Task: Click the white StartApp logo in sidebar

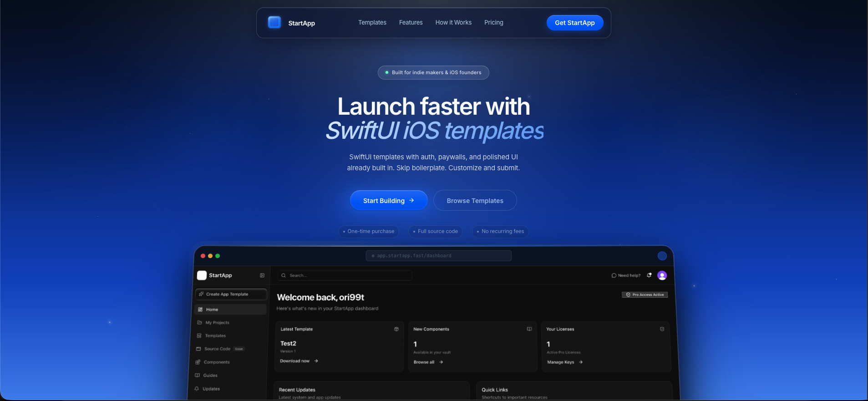Action: [202, 275]
